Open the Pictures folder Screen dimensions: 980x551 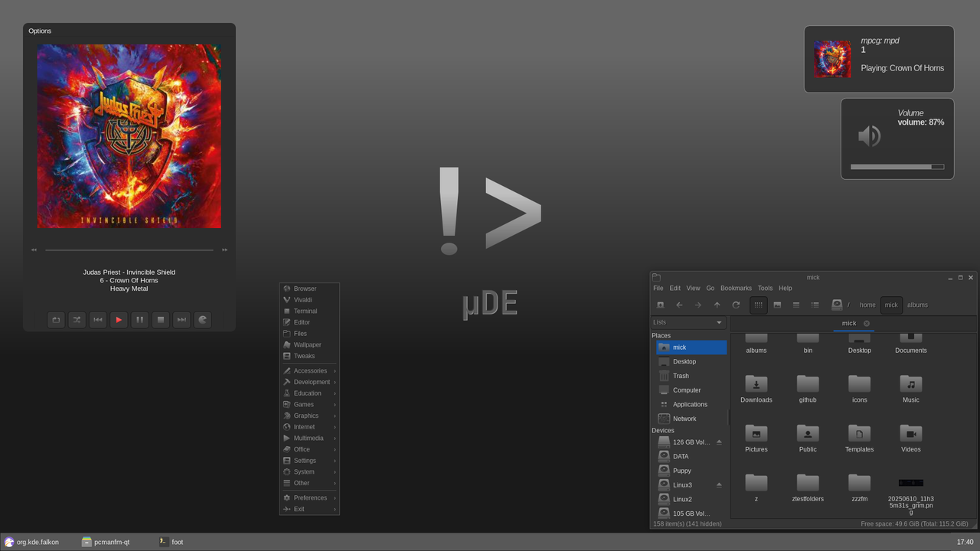pos(756,439)
